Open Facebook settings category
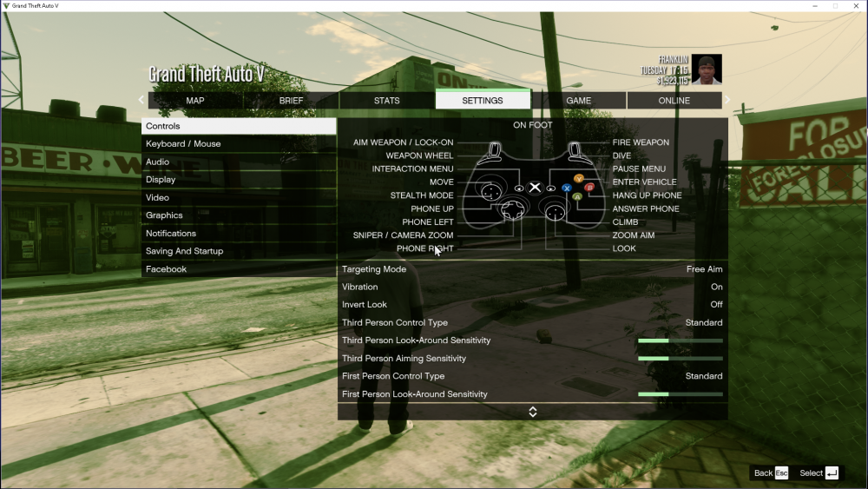This screenshot has width=868, height=489. point(239,268)
